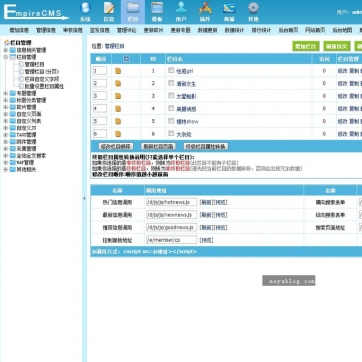The image size is (362, 362).
Task: Click the orange page icon in row ID 1
Action: click(x=118, y=71)
